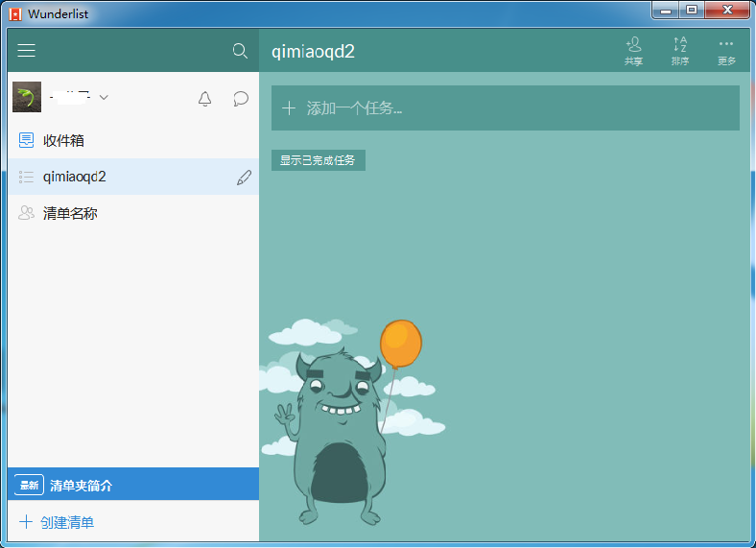Screen dimensions: 756x548
Task: Toggle 显示已完成任务 completed tasks
Action: point(319,160)
